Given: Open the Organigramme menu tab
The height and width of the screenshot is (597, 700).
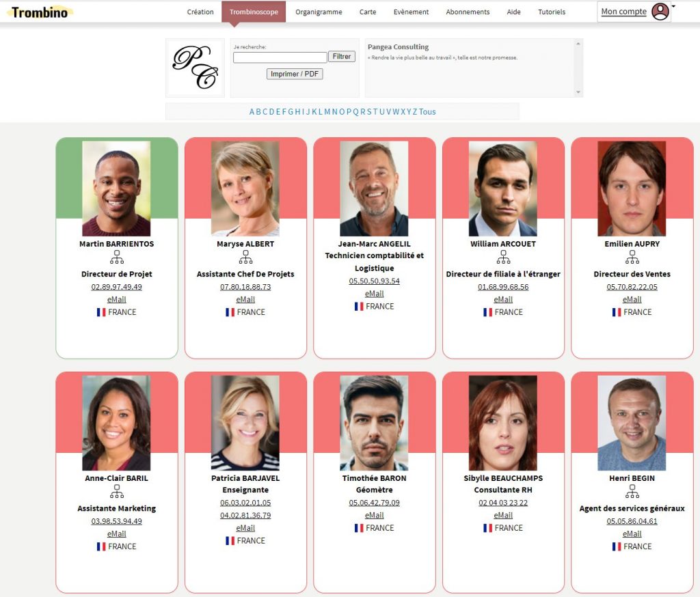Looking at the screenshot, I should click(319, 12).
